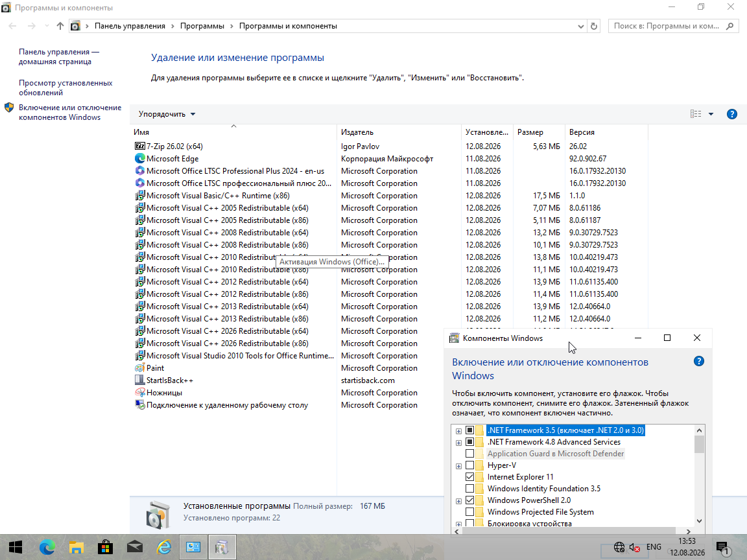The width and height of the screenshot is (747, 560).
Task: Click the components list vertical scrollbar thumb
Action: [x=699, y=444]
